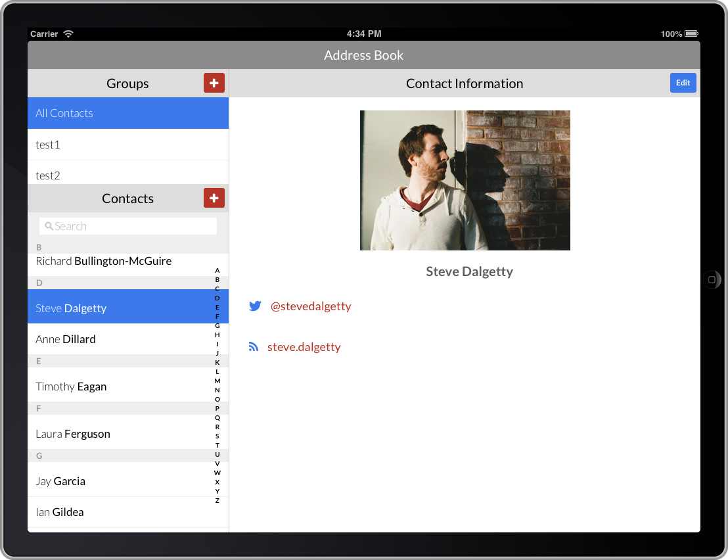Select the All Contacts group
The height and width of the screenshot is (560, 728).
pos(128,113)
